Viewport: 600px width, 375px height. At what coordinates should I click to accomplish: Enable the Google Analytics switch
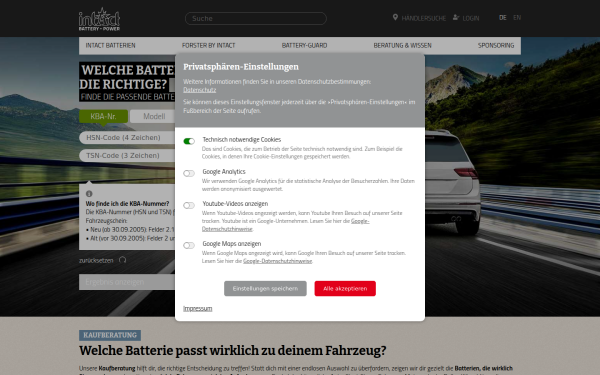tap(189, 173)
